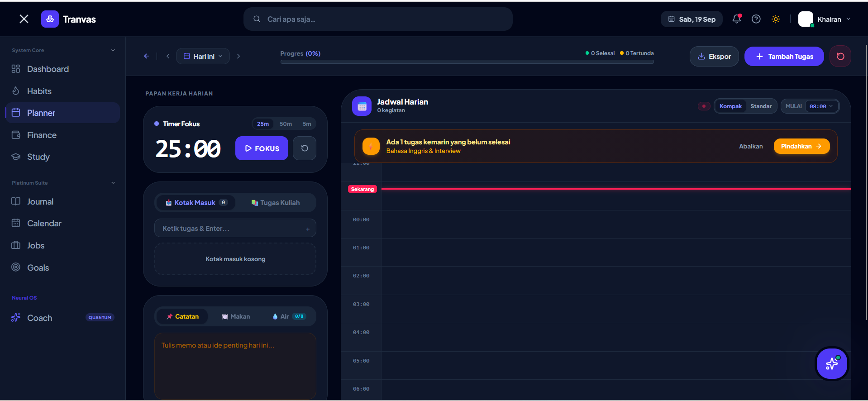The width and height of the screenshot is (868, 401).
Task: Open notifications bell
Action: (737, 19)
